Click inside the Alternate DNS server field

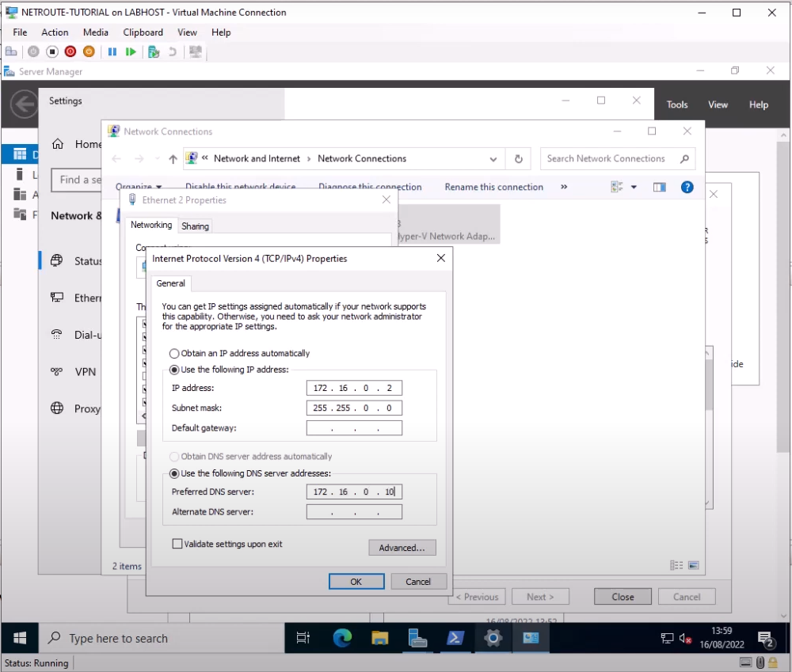click(x=354, y=511)
